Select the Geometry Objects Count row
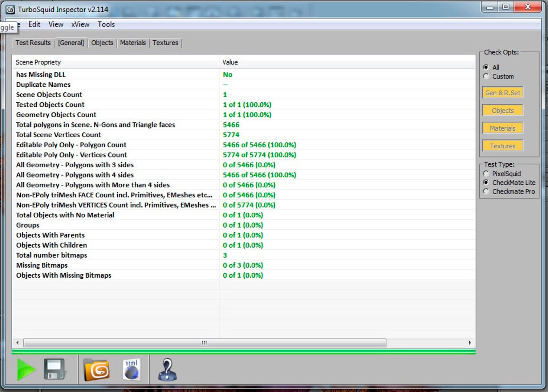 [x=244, y=115]
